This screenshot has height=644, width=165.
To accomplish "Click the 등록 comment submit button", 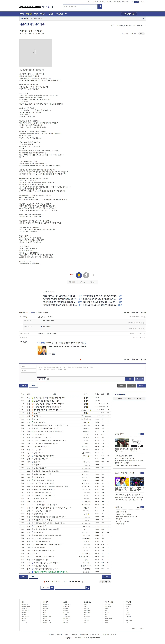I will (130, 379).
